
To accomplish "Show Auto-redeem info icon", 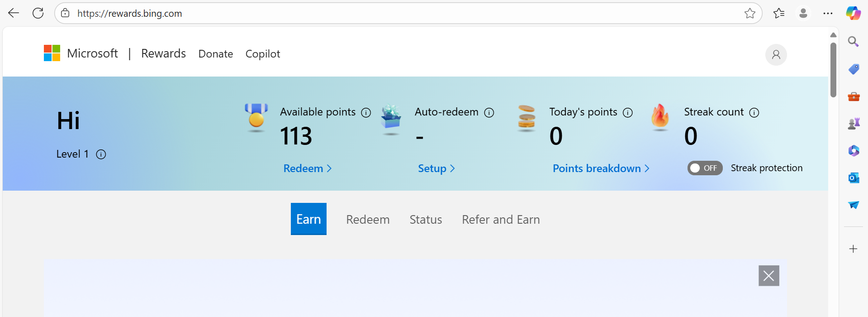I will (489, 112).
